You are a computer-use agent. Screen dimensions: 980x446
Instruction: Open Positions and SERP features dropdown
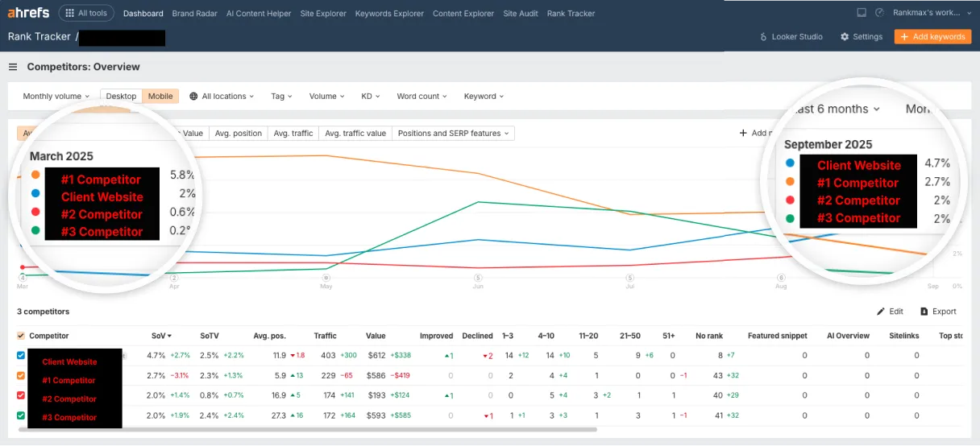(453, 134)
